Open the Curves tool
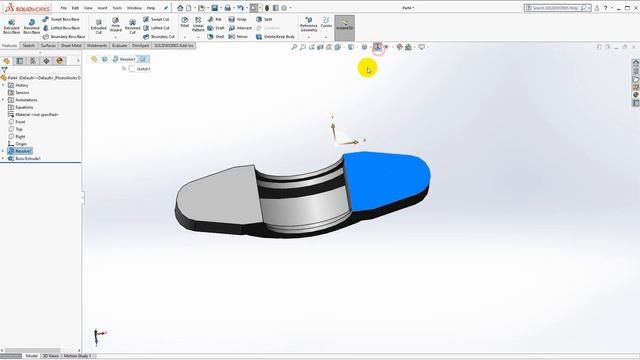 pyautogui.click(x=326, y=22)
